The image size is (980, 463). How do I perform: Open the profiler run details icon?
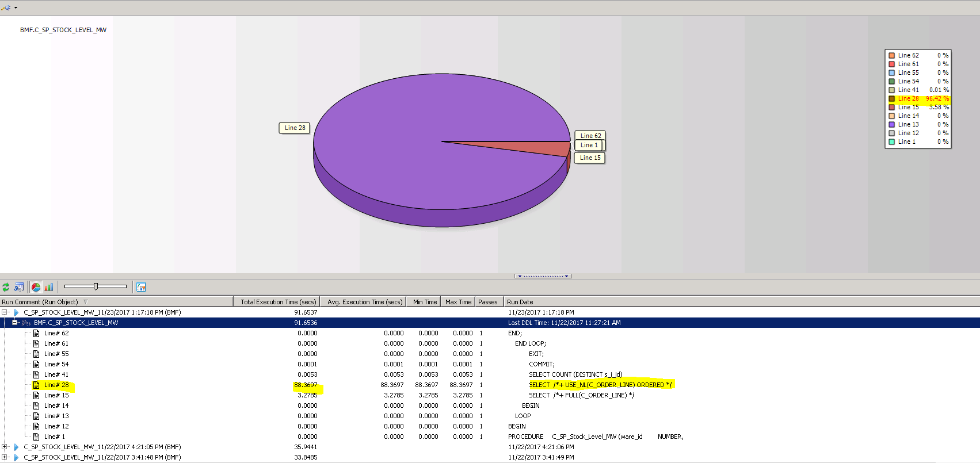(x=19, y=287)
